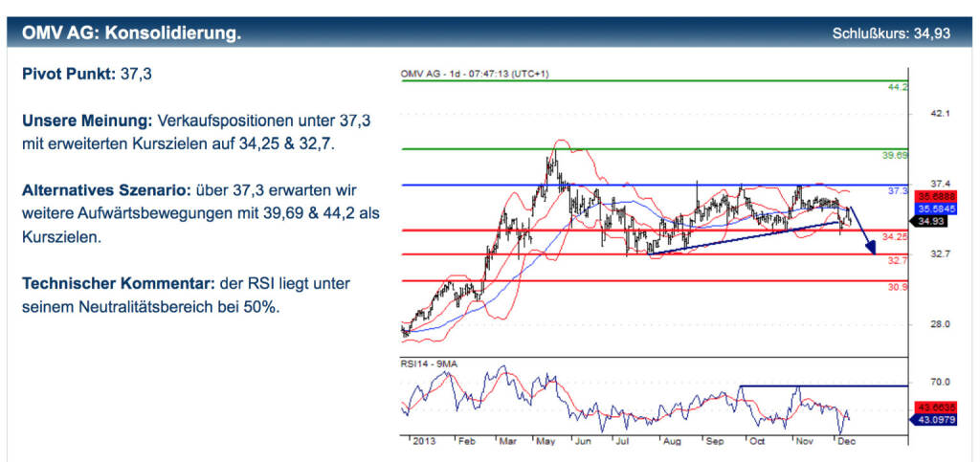This screenshot has height=462, width=980.
Task: Click the red 30.9 support label
Action: coord(898,287)
